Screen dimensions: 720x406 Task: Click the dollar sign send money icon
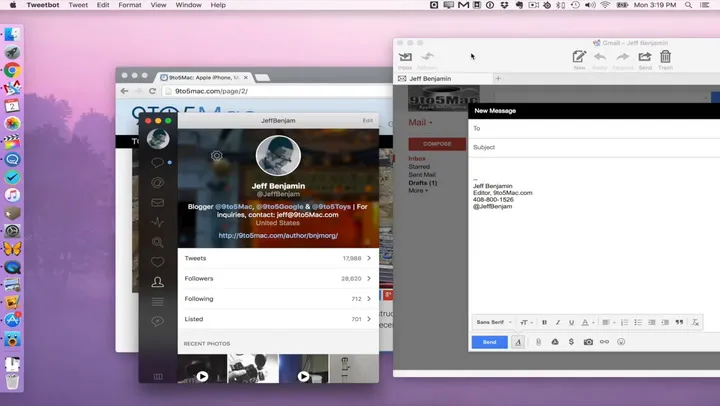[x=571, y=342]
